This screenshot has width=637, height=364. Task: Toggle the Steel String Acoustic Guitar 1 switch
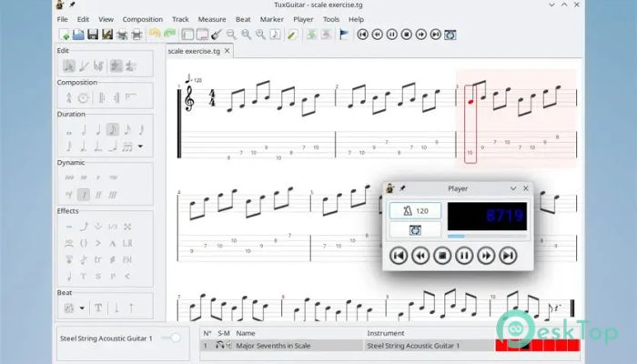click(171, 338)
